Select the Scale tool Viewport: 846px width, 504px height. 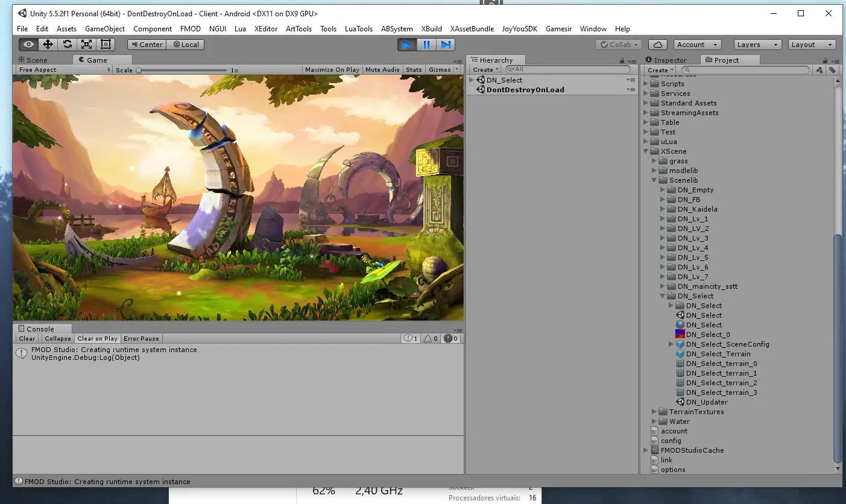click(x=86, y=45)
